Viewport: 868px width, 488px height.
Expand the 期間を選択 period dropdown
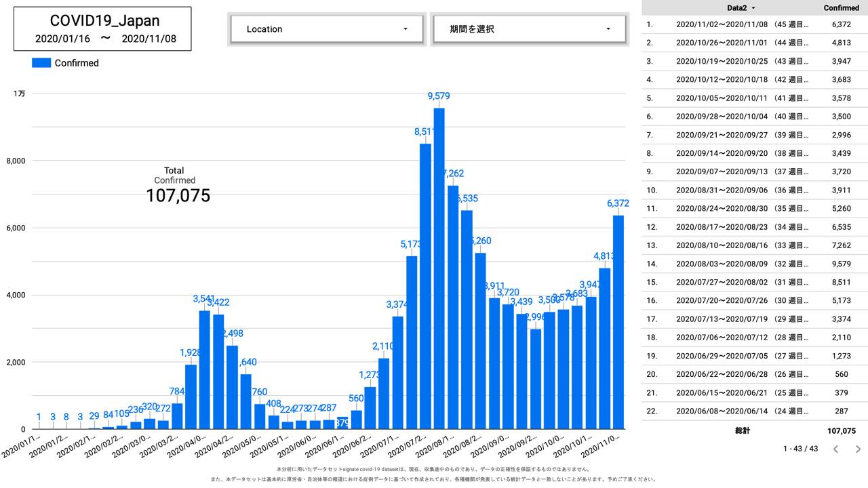(530, 29)
